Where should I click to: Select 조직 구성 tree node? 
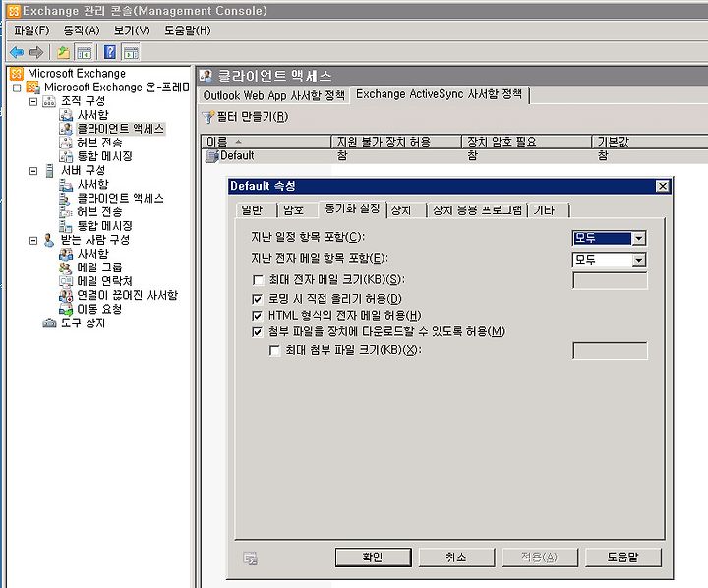click(83, 101)
